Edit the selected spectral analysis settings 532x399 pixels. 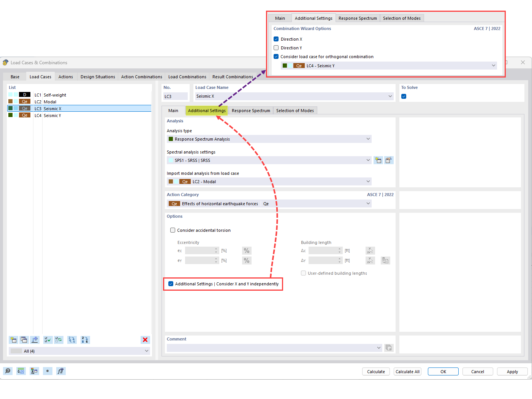click(389, 160)
